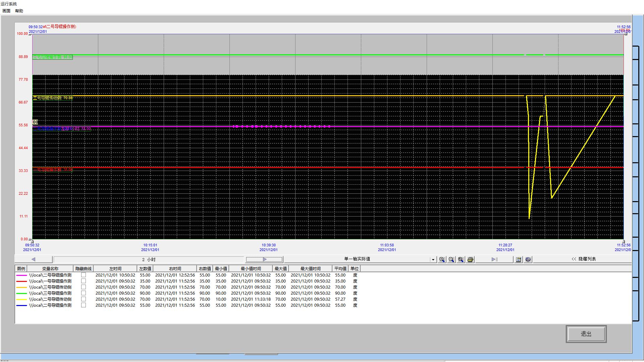Open the 帮助 menu
This screenshot has width=644, height=362.
tap(19, 11)
